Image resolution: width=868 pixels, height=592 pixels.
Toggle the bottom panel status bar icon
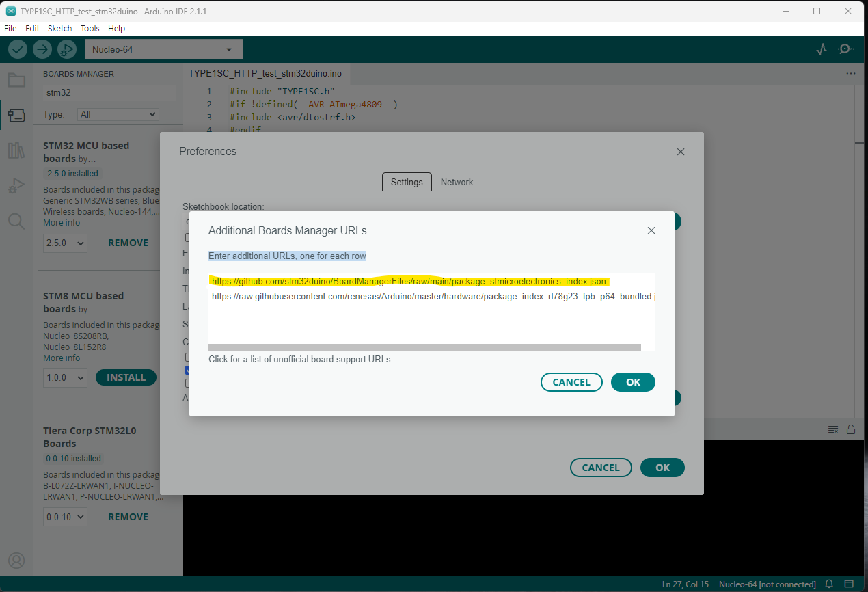[x=850, y=584]
